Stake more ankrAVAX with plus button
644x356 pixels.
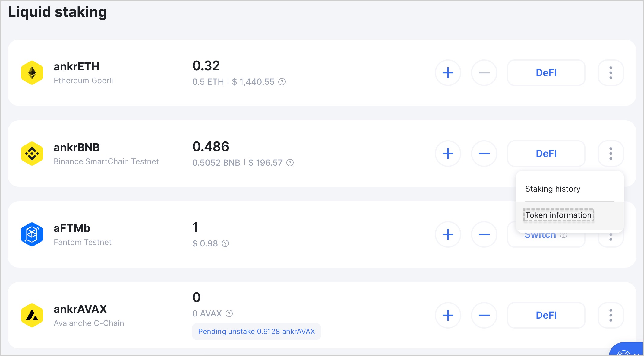448,315
